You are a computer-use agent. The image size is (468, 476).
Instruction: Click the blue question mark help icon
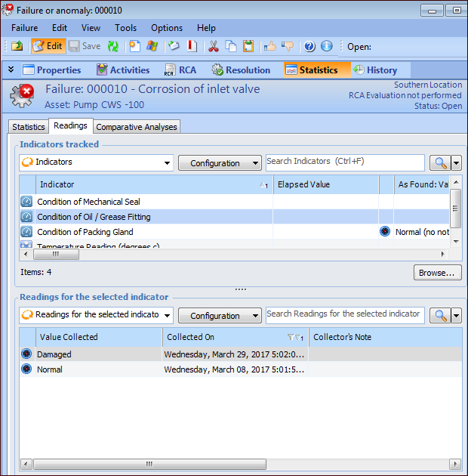[309, 46]
